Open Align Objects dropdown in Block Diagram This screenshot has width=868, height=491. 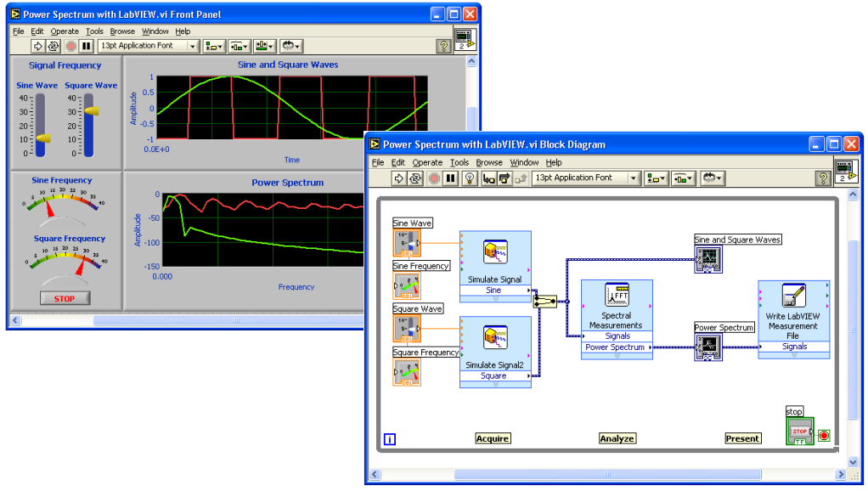[x=655, y=178]
